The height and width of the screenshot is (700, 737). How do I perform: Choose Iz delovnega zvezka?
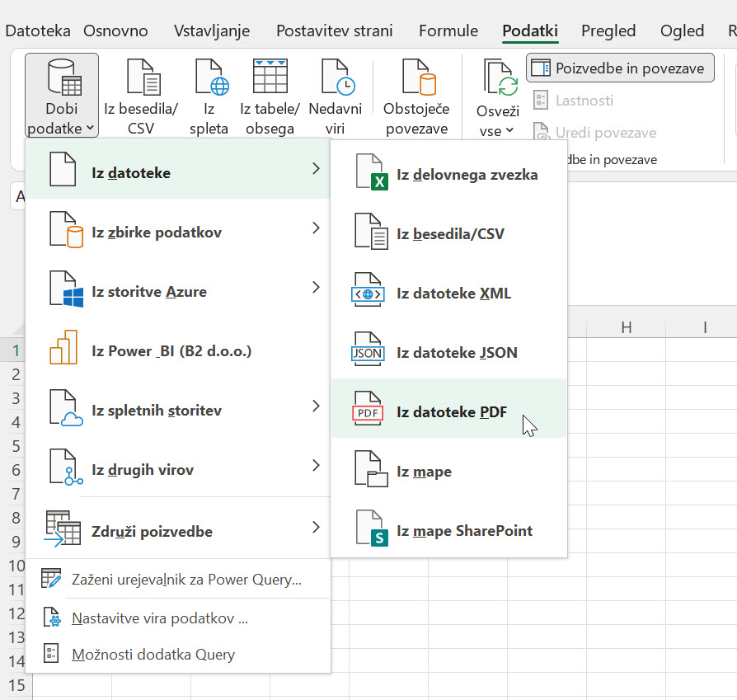tap(448, 175)
